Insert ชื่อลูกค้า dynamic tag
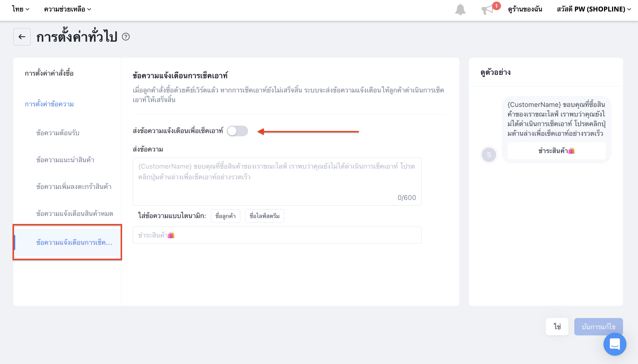This screenshot has width=638, height=364. [226, 216]
